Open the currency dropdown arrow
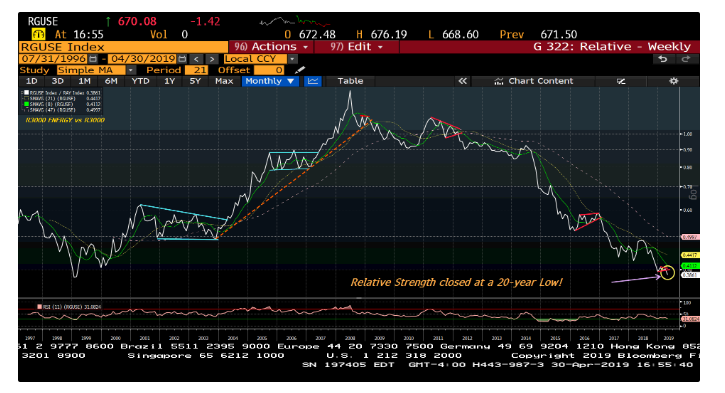Screen dimensions: 725x393 pos(292,59)
